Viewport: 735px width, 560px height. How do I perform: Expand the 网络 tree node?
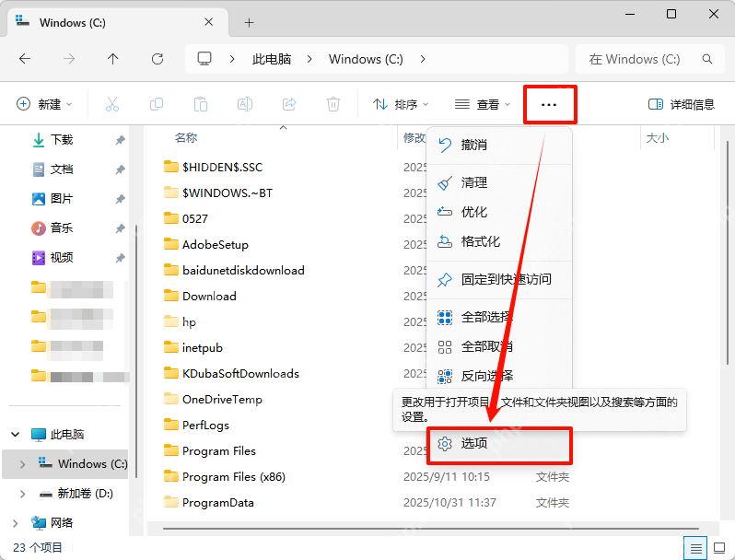click(x=15, y=523)
